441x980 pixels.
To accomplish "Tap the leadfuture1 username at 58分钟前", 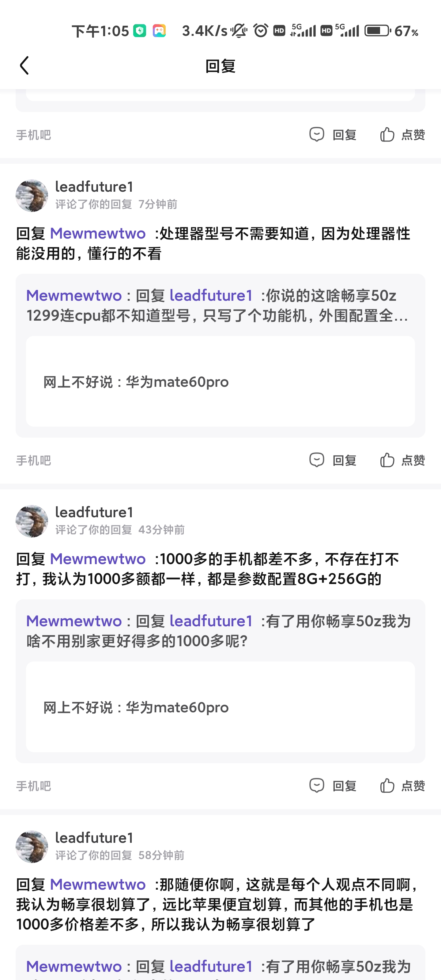I will click(x=94, y=838).
